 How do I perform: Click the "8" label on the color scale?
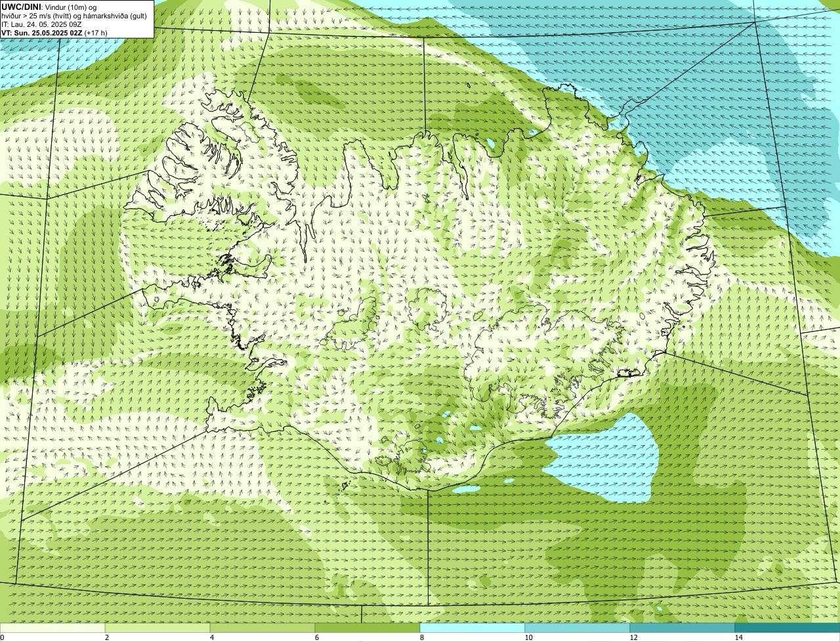pos(422,637)
